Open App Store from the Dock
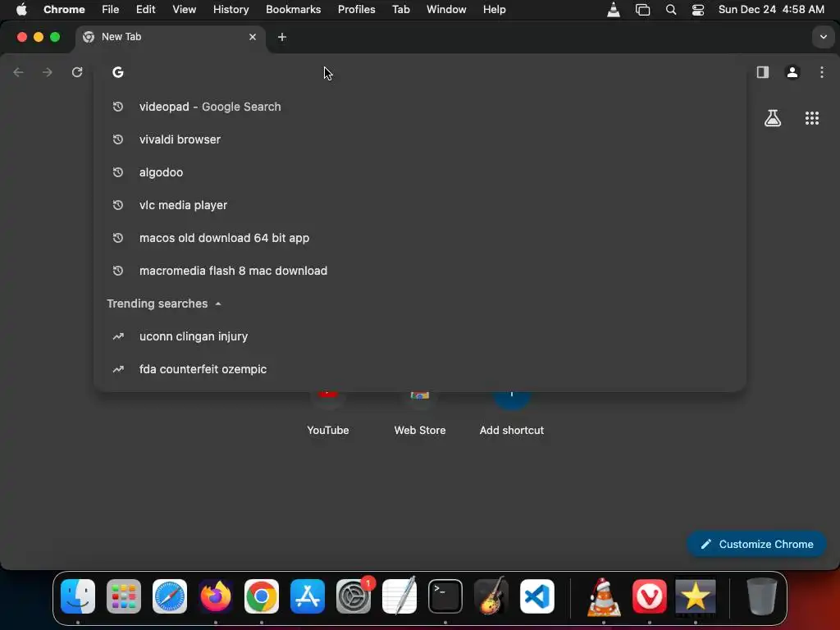The height and width of the screenshot is (630, 840). tap(308, 596)
